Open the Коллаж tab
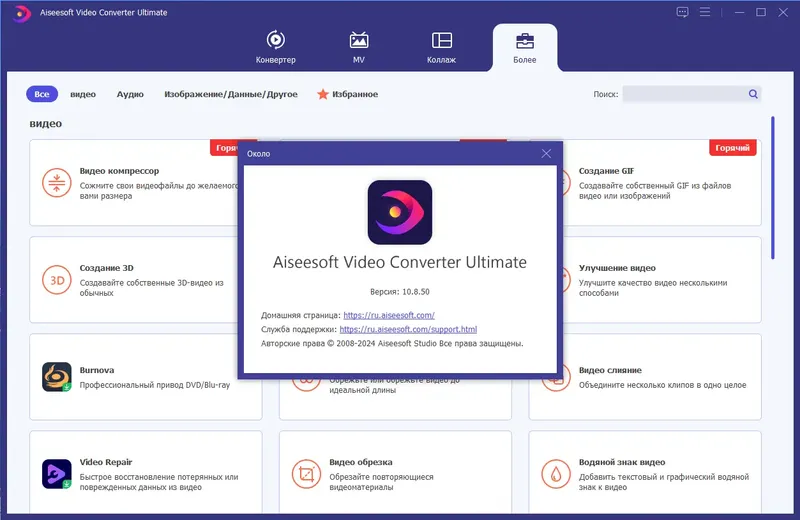Image resolution: width=800 pixels, height=520 pixels. click(x=441, y=47)
